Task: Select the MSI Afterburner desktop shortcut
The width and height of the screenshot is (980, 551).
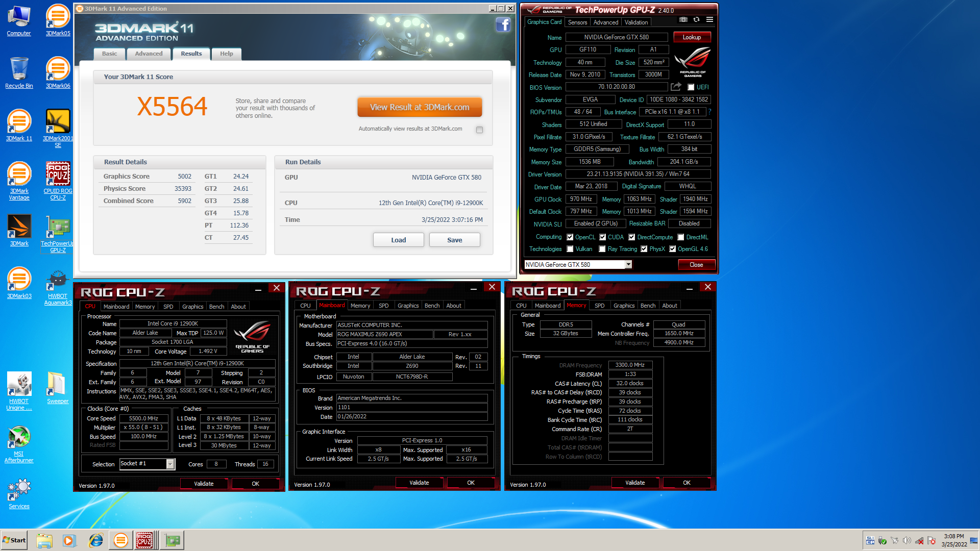Action: (x=19, y=444)
